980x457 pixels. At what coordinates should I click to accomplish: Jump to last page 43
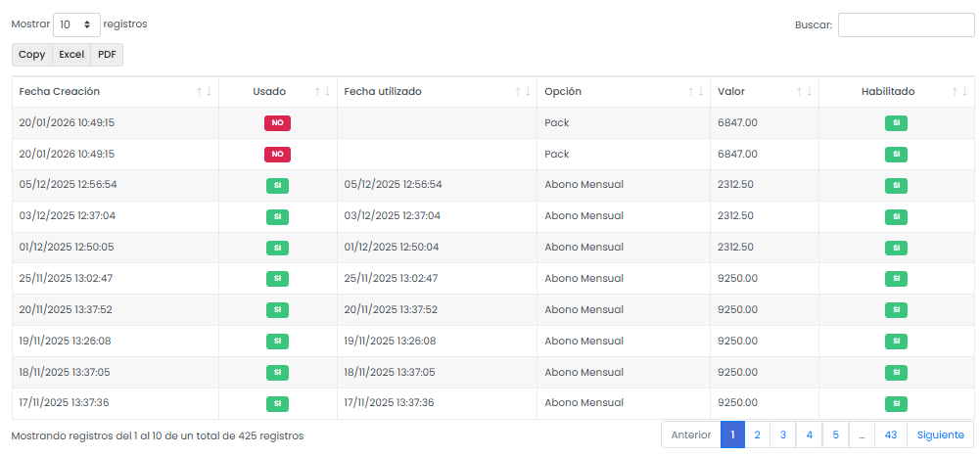[891, 435]
